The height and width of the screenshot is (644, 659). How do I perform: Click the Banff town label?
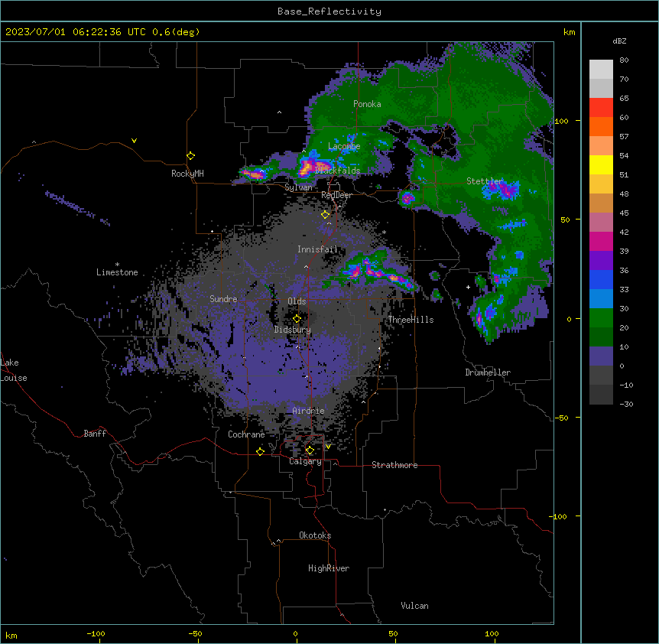[x=95, y=434]
